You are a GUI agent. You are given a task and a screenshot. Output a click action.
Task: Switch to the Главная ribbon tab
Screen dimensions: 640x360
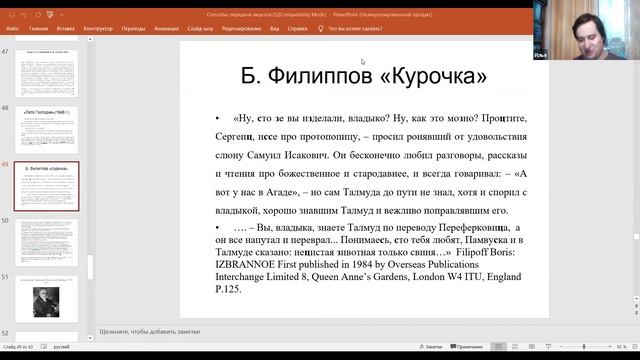pos(38,29)
